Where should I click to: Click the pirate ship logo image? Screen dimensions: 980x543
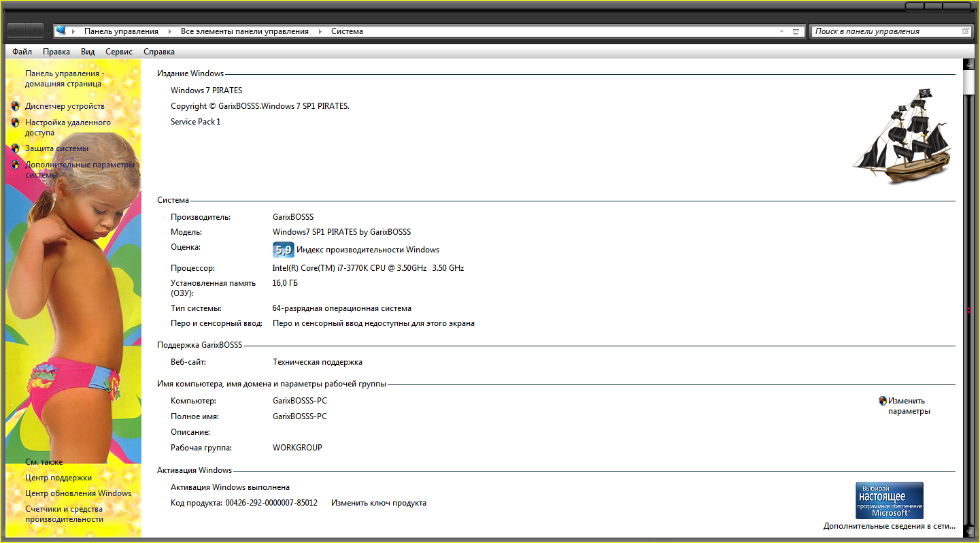point(902,136)
